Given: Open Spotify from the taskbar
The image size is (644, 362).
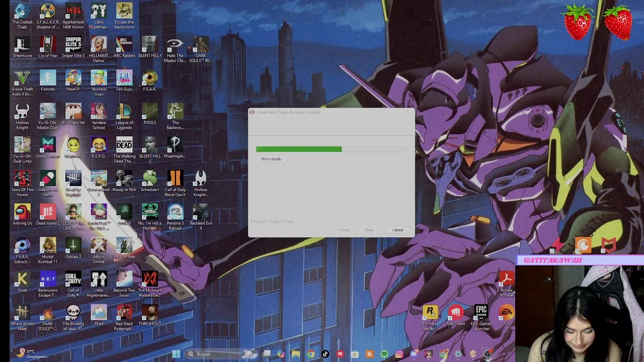Looking at the screenshot, I should (x=384, y=354).
